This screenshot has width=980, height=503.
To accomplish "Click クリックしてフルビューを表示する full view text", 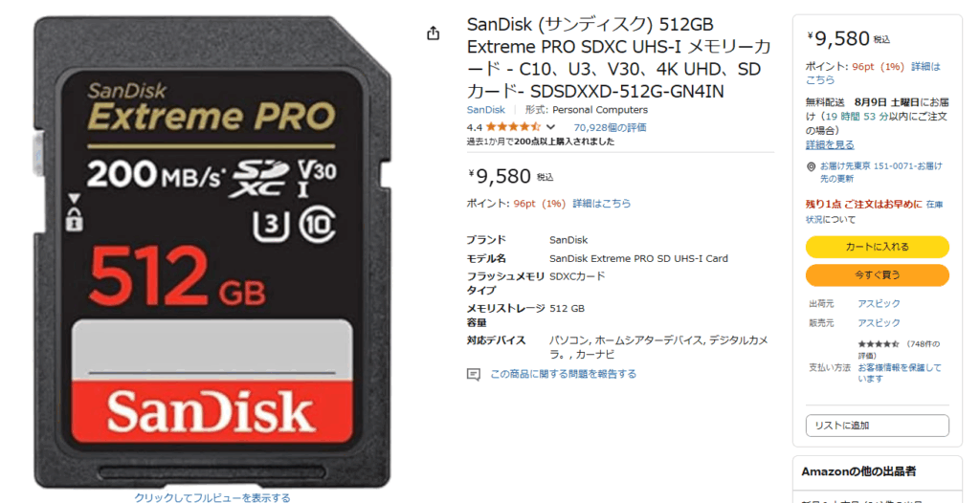I will click(212, 497).
